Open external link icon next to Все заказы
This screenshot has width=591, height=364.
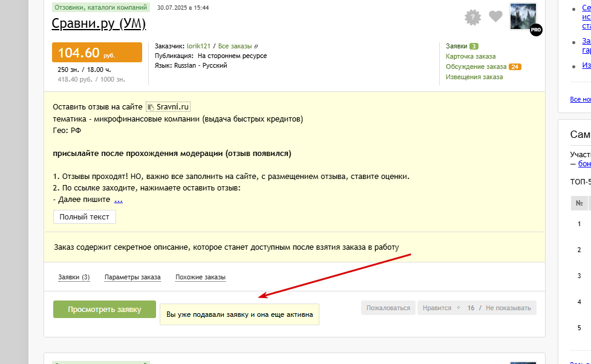(256, 47)
